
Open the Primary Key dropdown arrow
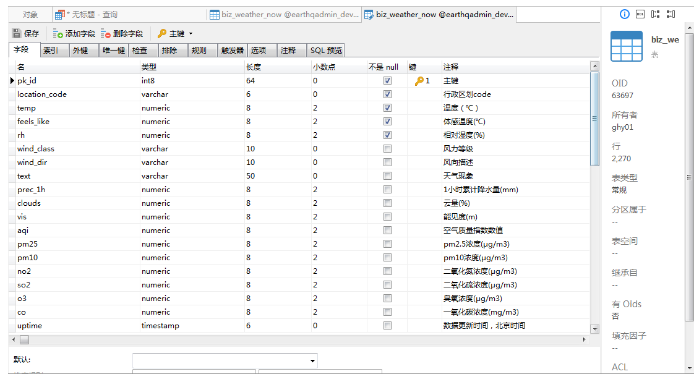click(191, 33)
